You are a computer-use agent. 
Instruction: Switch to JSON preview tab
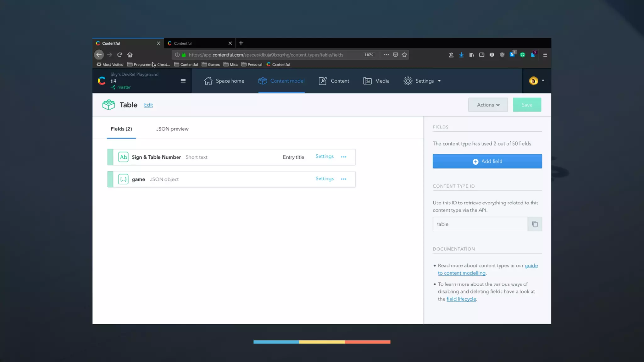(x=172, y=129)
